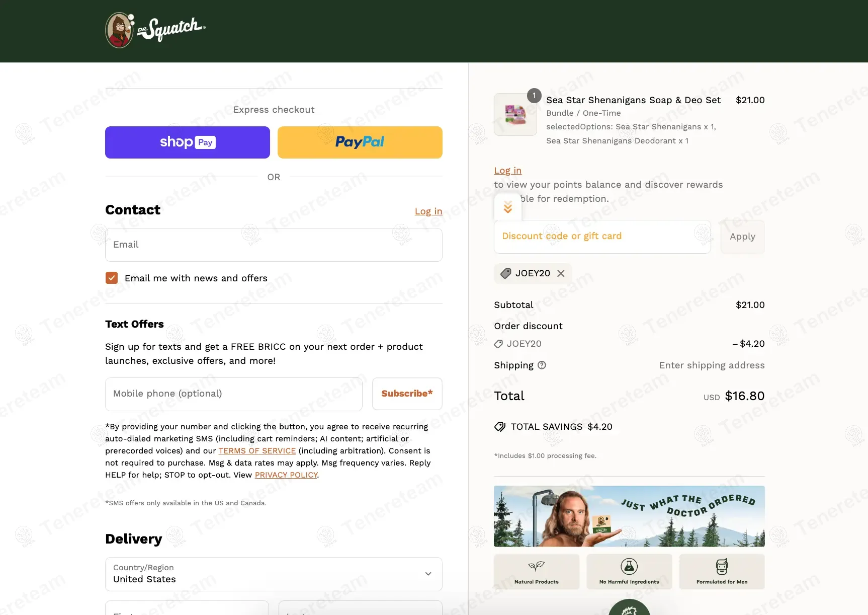Click the Subscribe button for text offers
The width and height of the screenshot is (868, 615).
tap(407, 394)
